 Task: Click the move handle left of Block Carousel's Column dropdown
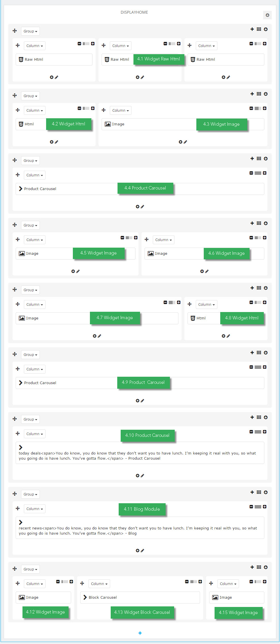(82, 583)
